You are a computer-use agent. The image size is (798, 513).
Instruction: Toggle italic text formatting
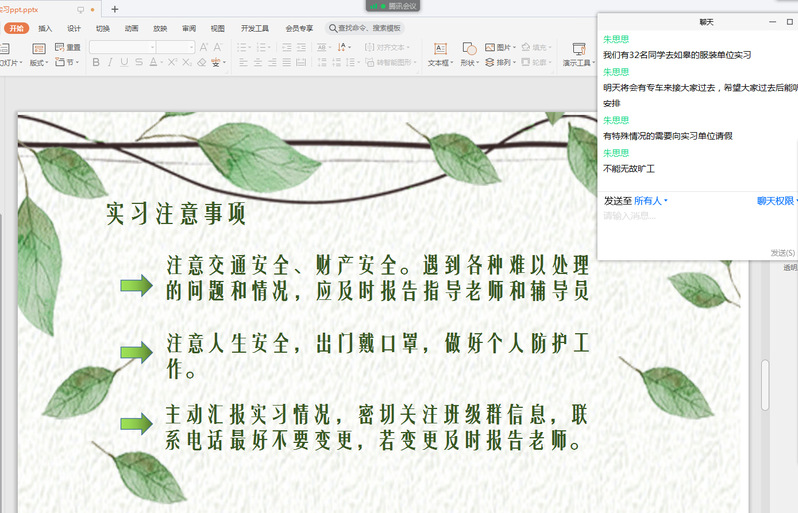click(110, 62)
